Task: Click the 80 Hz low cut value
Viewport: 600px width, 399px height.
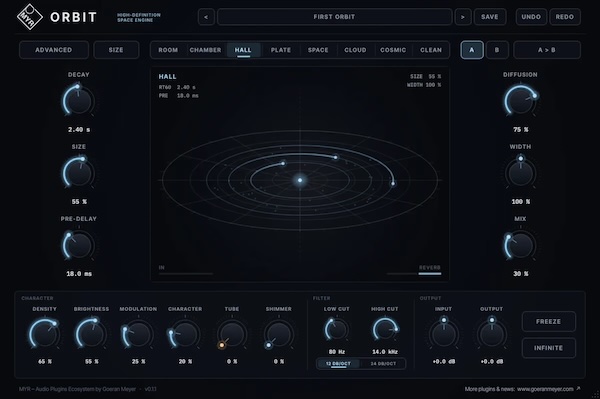Action: click(337, 352)
